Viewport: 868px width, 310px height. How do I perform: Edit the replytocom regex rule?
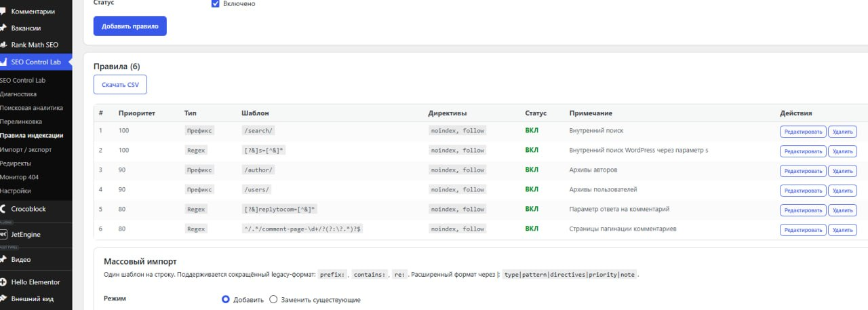click(803, 210)
